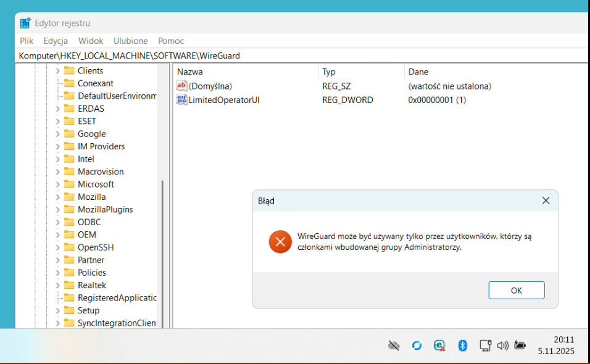Select the (Domyślna) value name

tap(210, 86)
